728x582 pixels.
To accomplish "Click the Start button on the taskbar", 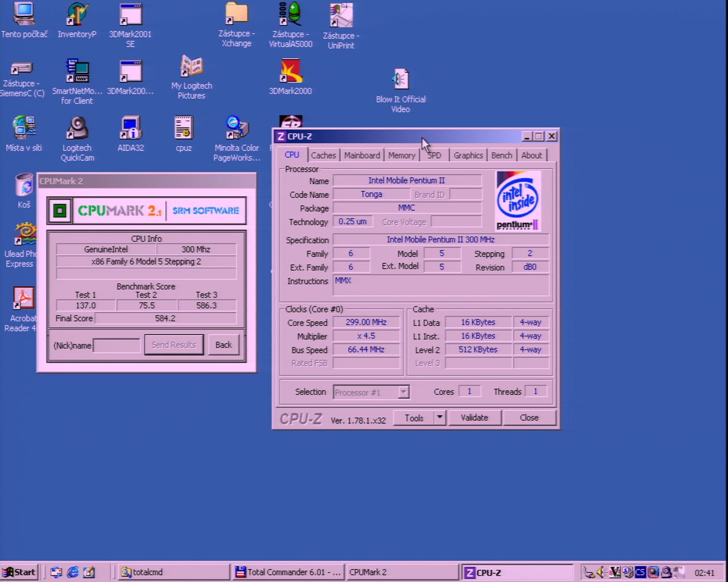I will (x=19, y=572).
